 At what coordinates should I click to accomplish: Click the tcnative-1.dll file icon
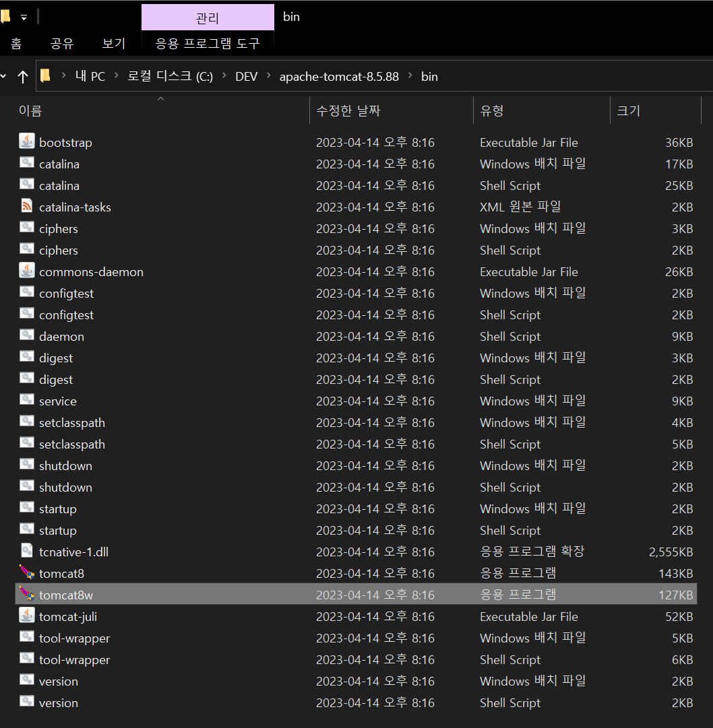[x=27, y=551]
